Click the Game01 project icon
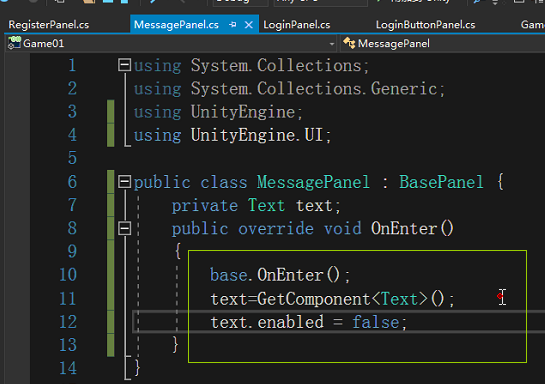The image size is (545, 384). tap(14, 43)
